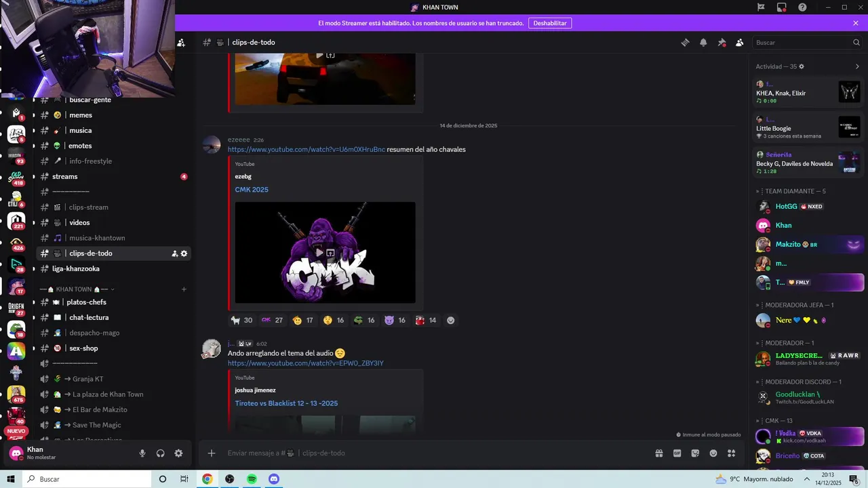
Task: Open server with 221 unread badge
Action: (x=16, y=221)
